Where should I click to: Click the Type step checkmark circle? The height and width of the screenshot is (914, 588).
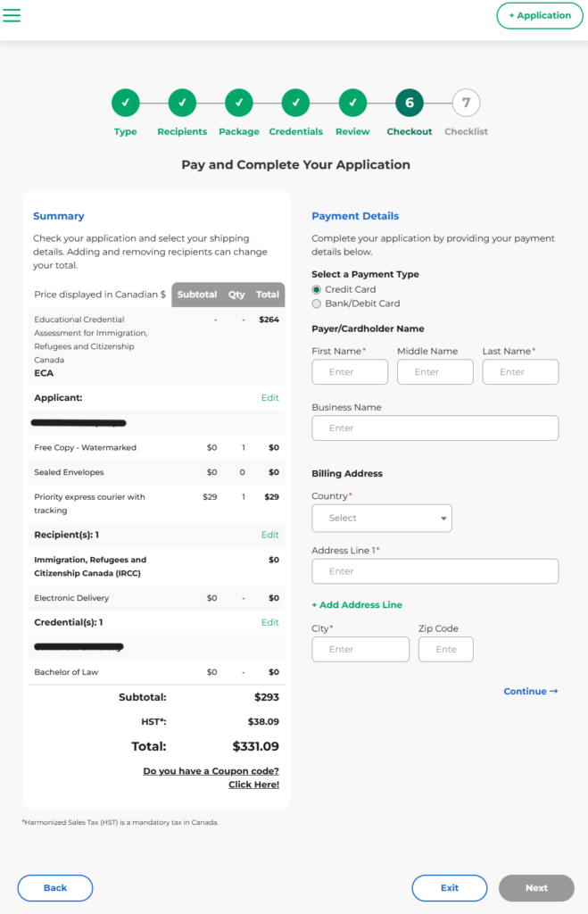coord(126,104)
